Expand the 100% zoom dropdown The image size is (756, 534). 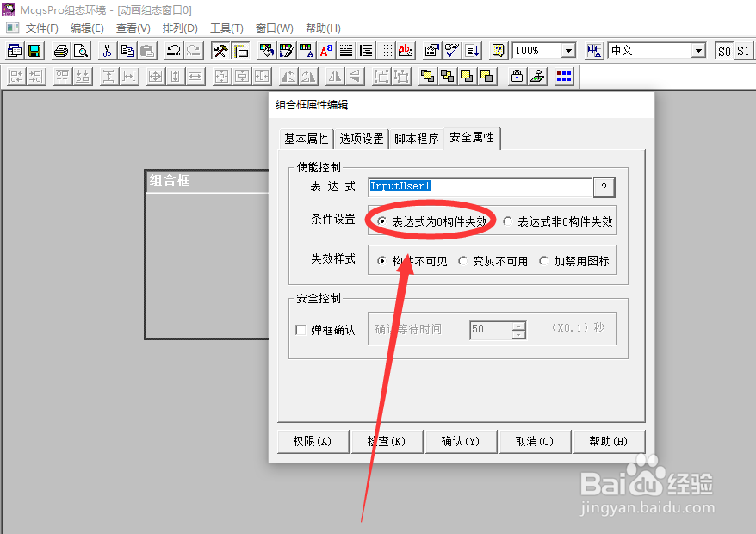[569, 51]
